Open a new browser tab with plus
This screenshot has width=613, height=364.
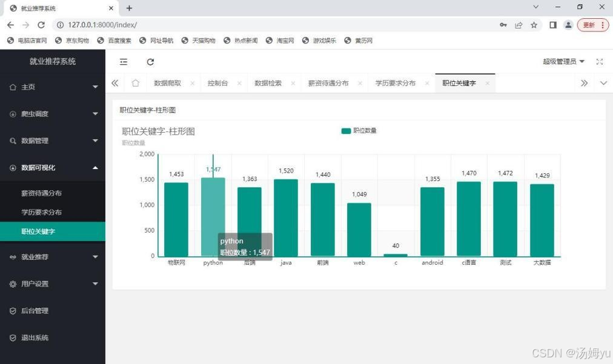pyautogui.click(x=130, y=8)
